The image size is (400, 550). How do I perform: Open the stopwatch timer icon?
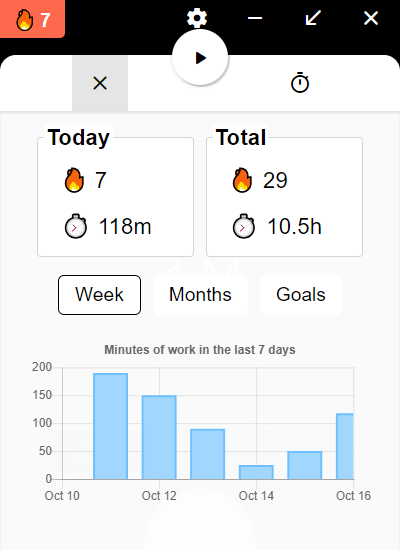point(300,83)
